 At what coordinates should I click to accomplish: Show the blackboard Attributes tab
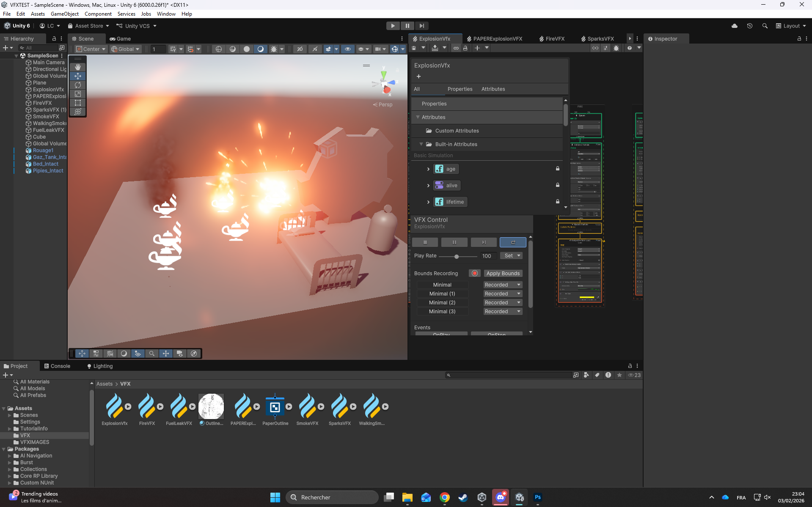493,89
